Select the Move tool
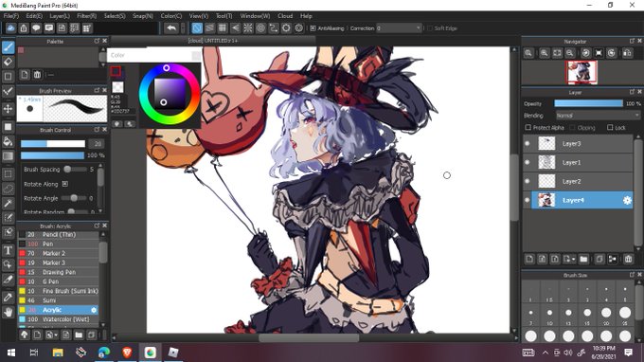644x362 pixels. tap(8, 109)
